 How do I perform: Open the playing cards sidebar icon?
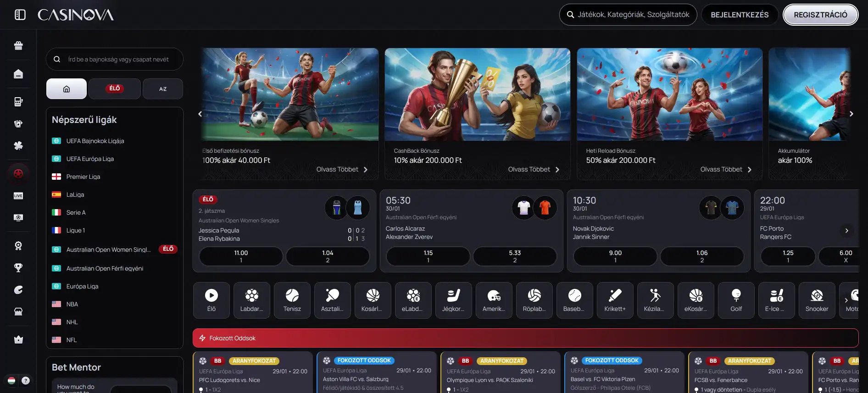[x=18, y=124]
